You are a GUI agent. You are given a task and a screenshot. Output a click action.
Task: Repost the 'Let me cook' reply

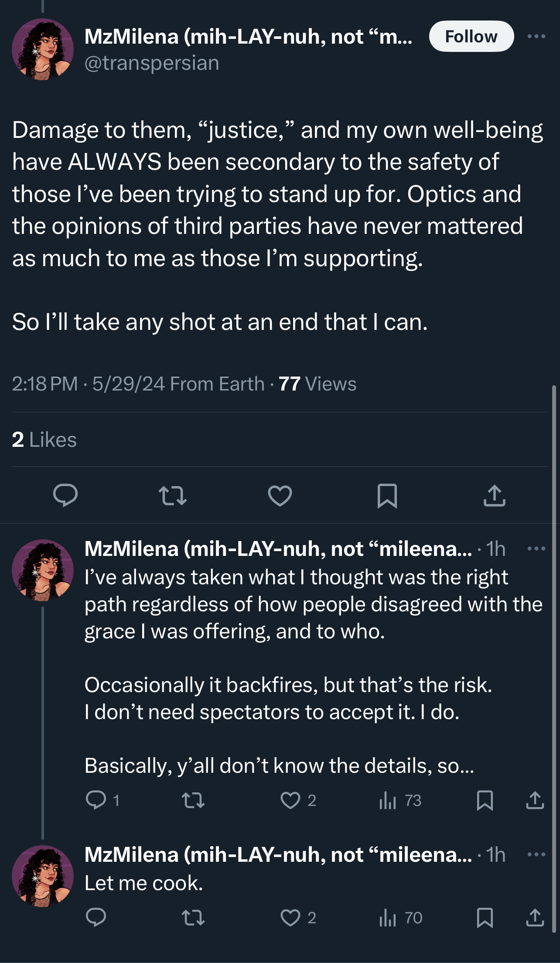point(193,918)
